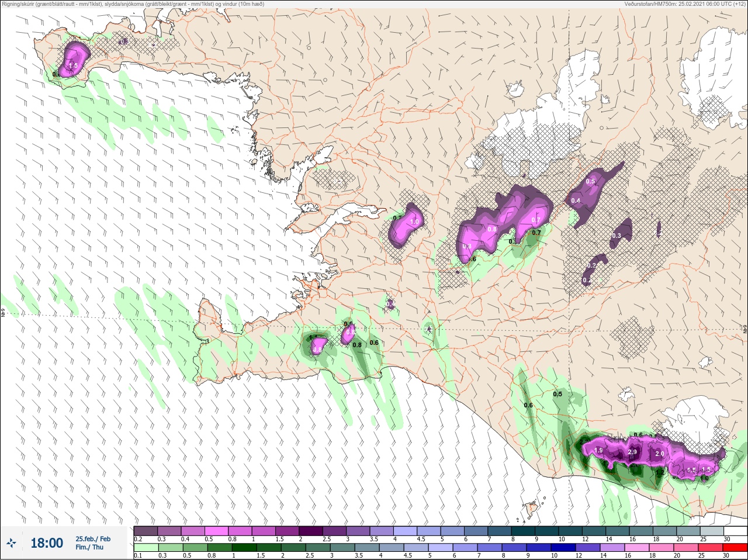Select the grey purple-row swatch starting at 20
The width and height of the screenshot is (748, 560).
pos(690,531)
